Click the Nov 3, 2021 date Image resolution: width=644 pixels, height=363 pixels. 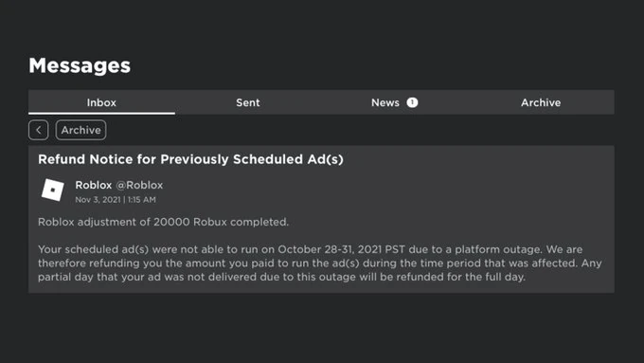pos(98,200)
